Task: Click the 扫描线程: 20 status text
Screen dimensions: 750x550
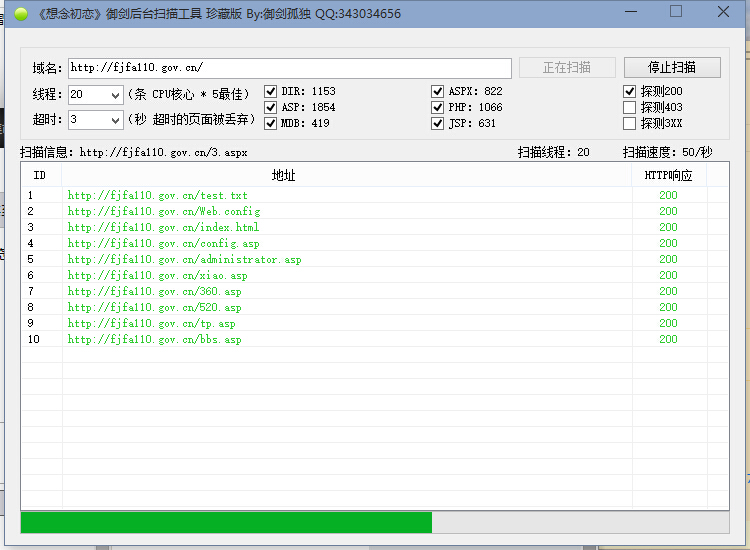Action: pyautogui.click(x=553, y=153)
